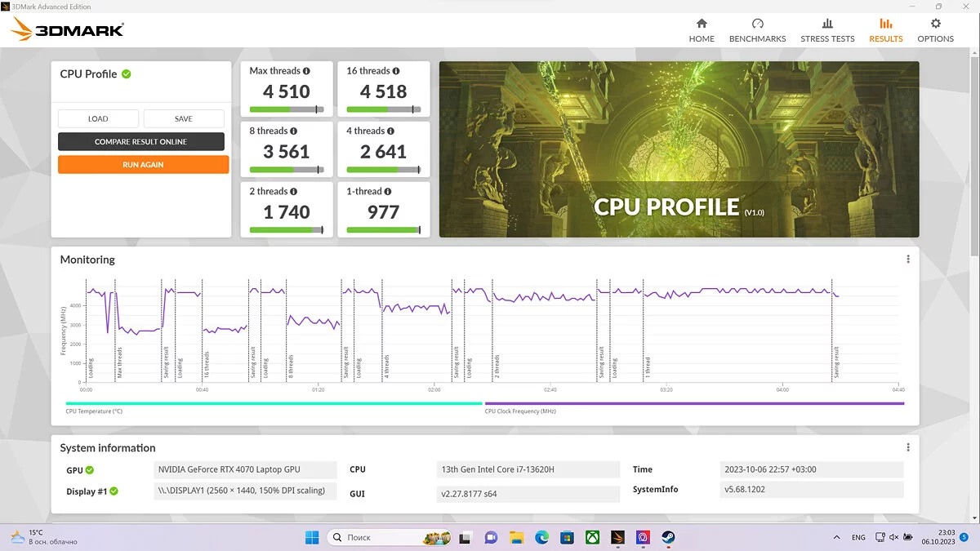The width and height of the screenshot is (980, 551).
Task: Click the info icon beside Max threads
Action: click(x=307, y=71)
